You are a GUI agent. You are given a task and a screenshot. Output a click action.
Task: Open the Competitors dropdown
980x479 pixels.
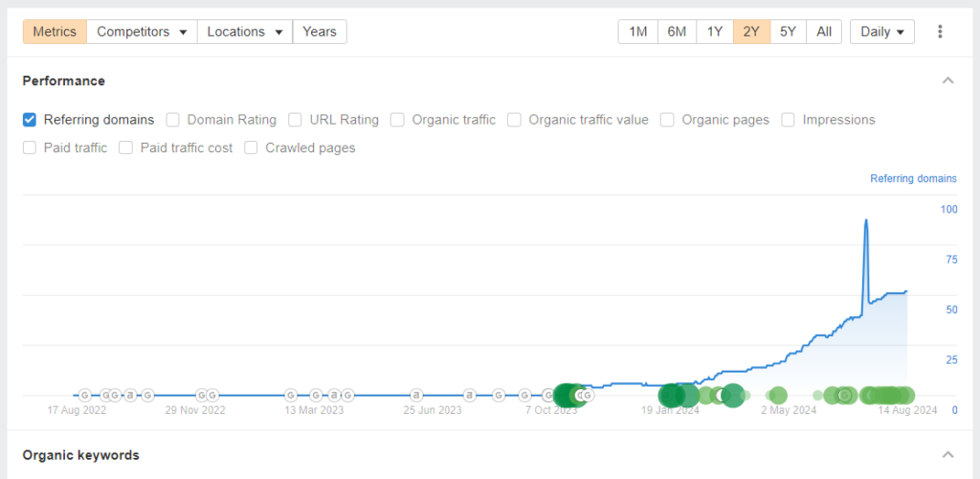point(142,32)
